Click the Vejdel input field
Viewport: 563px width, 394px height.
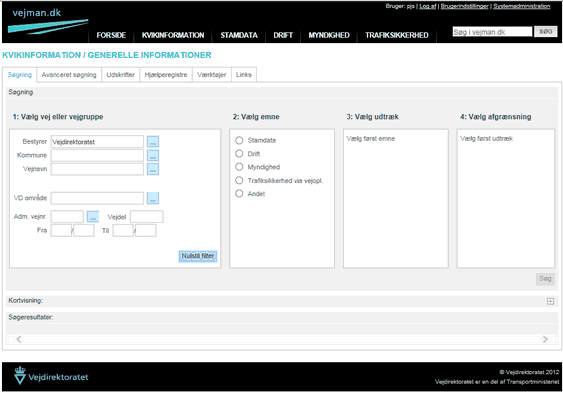[146, 217]
